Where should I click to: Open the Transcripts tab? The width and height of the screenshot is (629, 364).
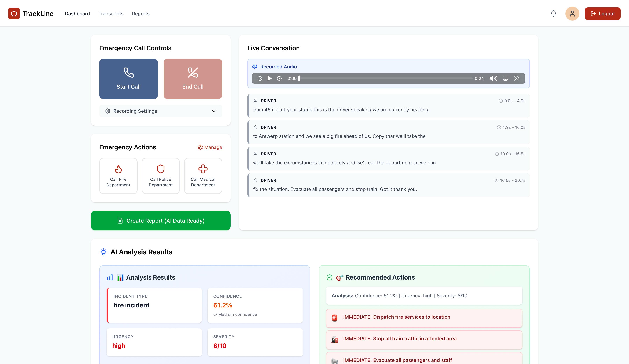111,14
